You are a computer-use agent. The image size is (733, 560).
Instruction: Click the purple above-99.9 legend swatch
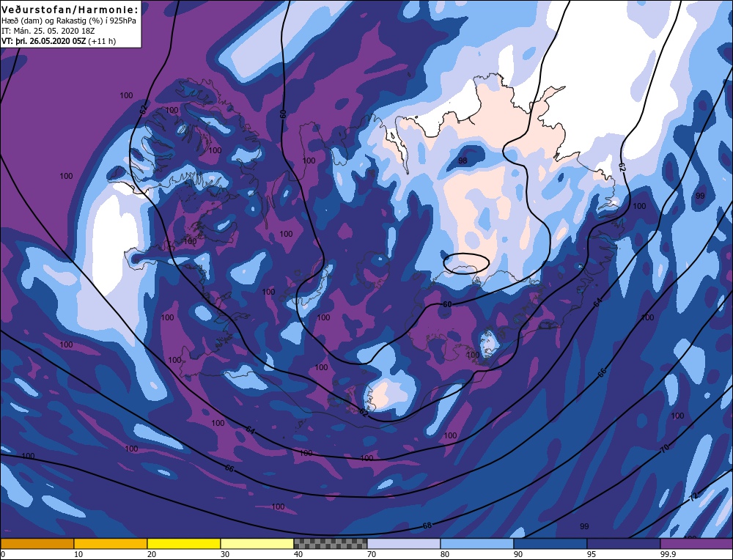(696, 543)
